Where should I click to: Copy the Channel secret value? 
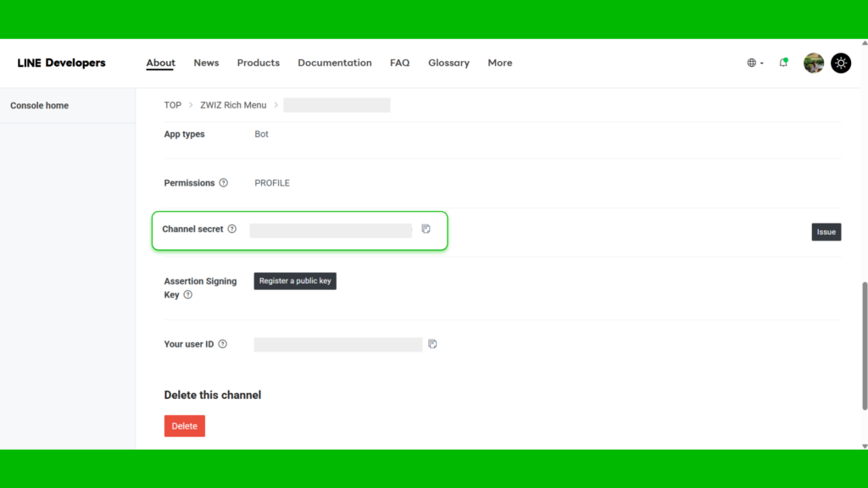[x=426, y=229]
